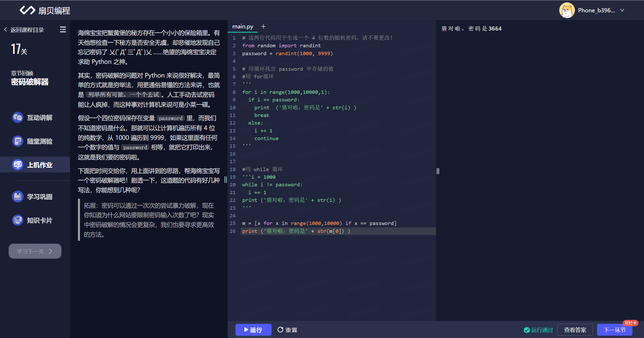Run the code with 运行 button

pos(253,330)
